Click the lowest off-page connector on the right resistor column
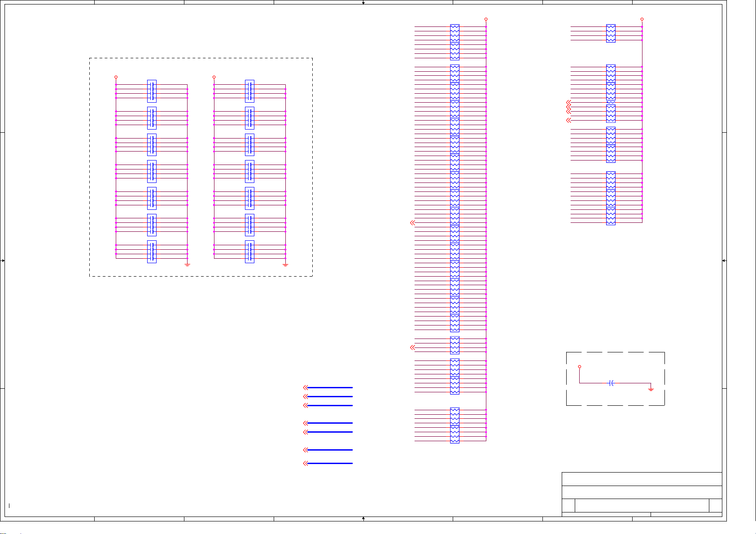Image resolution: width=756 pixels, height=534 pixels. [x=569, y=120]
